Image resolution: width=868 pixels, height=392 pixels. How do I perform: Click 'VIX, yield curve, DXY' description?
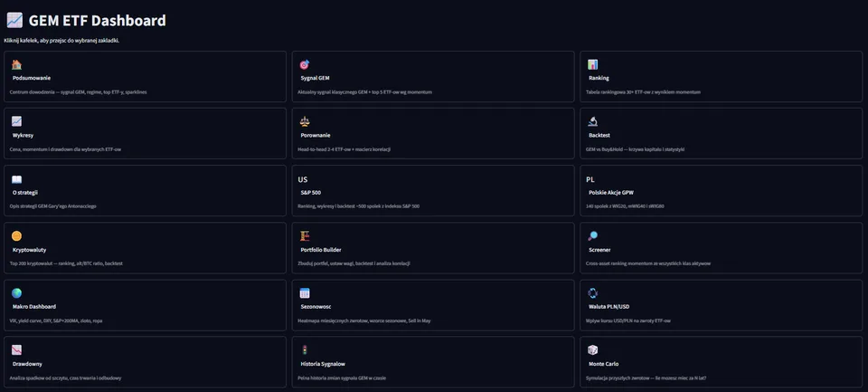click(56, 320)
